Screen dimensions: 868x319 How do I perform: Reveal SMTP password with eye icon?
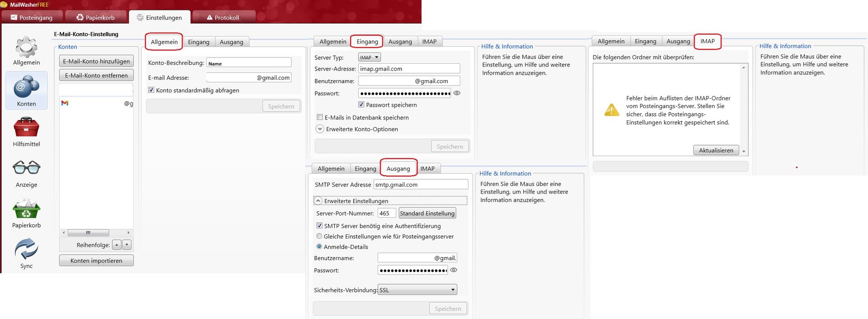coord(454,270)
